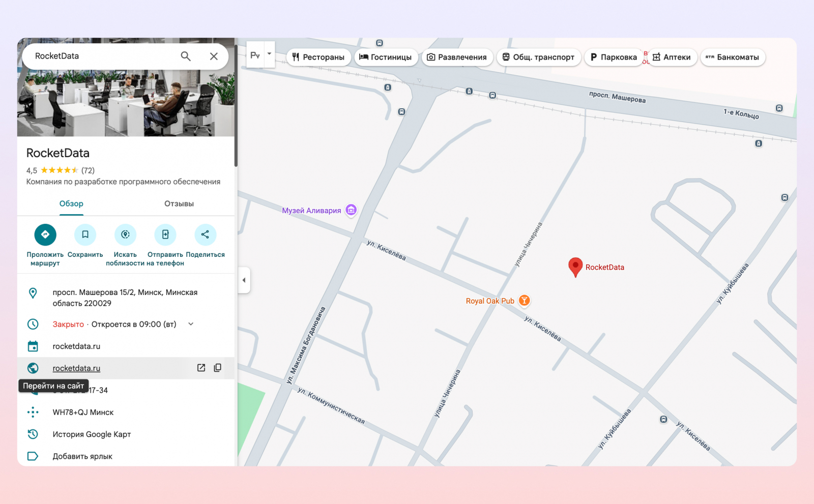This screenshot has width=814, height=504.
Task: Click the rating count (72) reviews
Action: pos(88,170)
